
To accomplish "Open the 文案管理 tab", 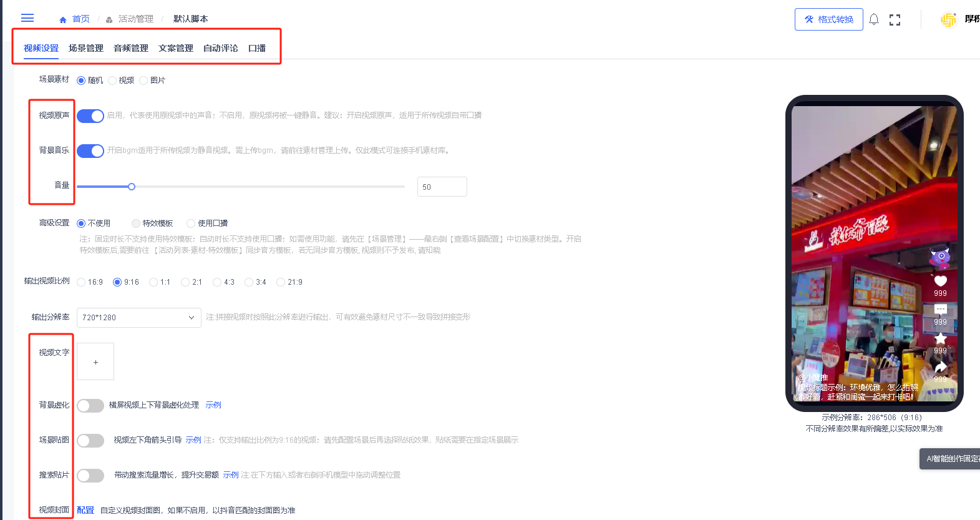I will [x=176, y=48].
